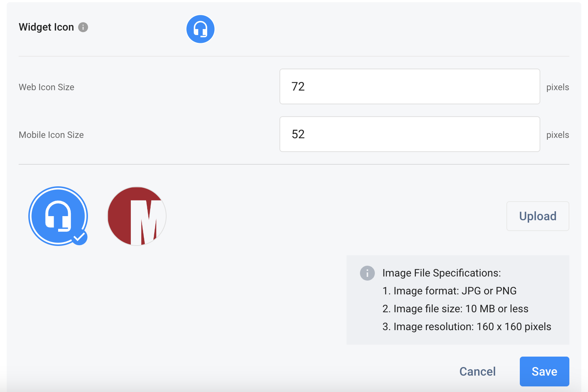The image size is (588, 392).
Task: Click the Cancel button
Action: click(477, 372)
